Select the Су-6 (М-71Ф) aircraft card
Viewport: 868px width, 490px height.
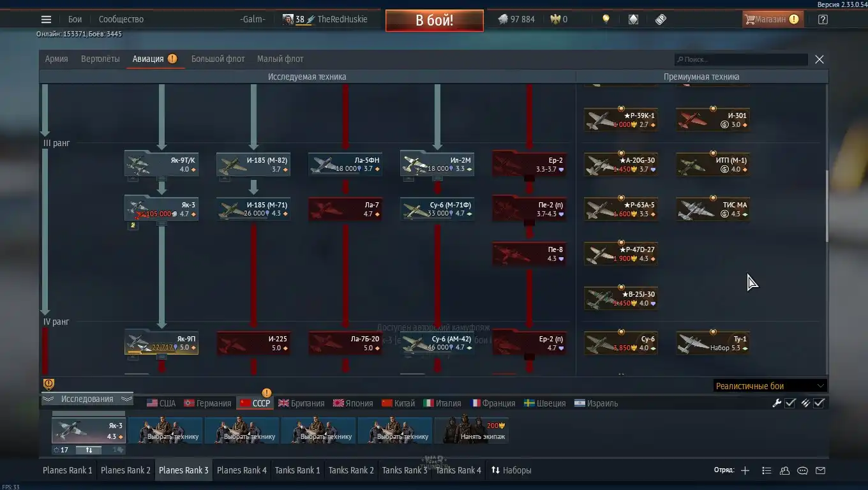tap(437, 209)
